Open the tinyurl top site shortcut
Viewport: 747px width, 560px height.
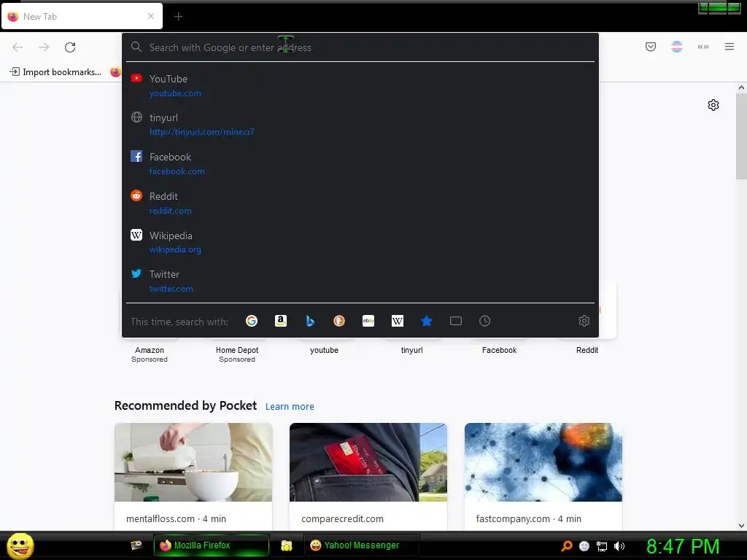pos(411,350)
